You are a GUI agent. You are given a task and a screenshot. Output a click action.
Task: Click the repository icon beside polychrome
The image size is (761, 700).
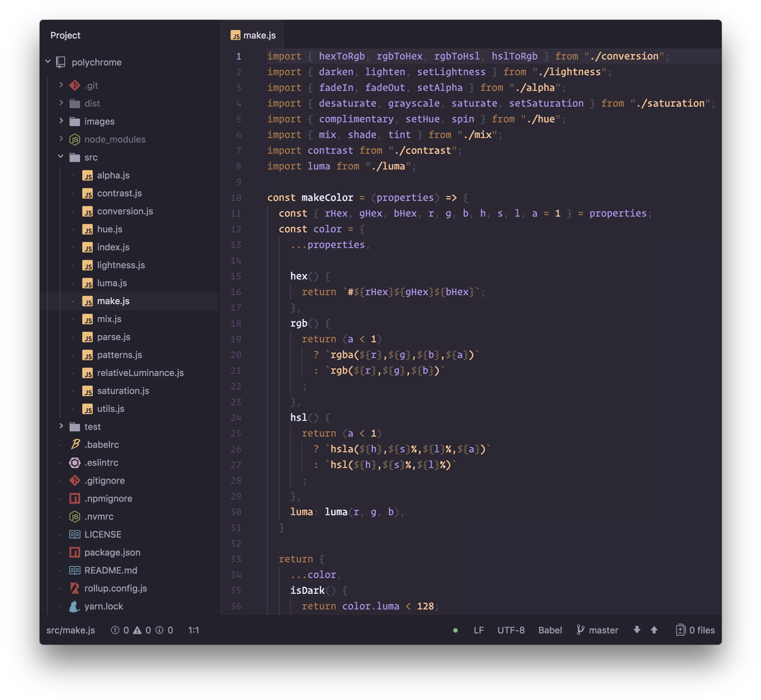(x=61, y=62)
